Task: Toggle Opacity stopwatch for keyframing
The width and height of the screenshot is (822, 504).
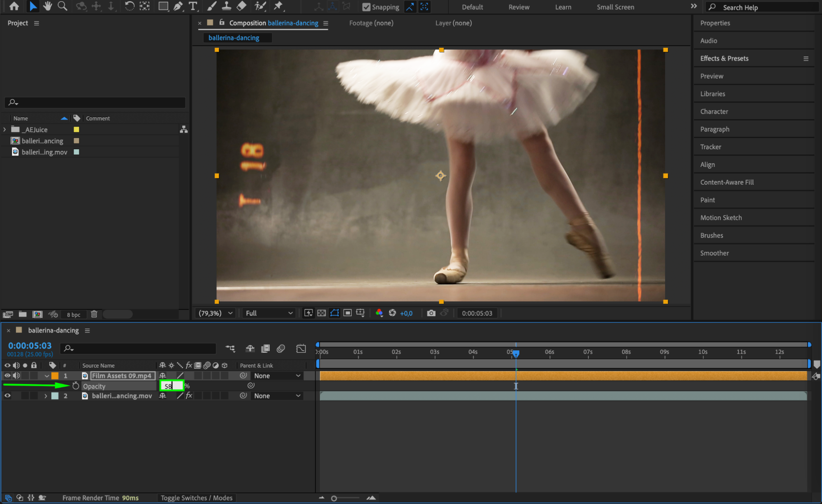Action: (76, 386)
